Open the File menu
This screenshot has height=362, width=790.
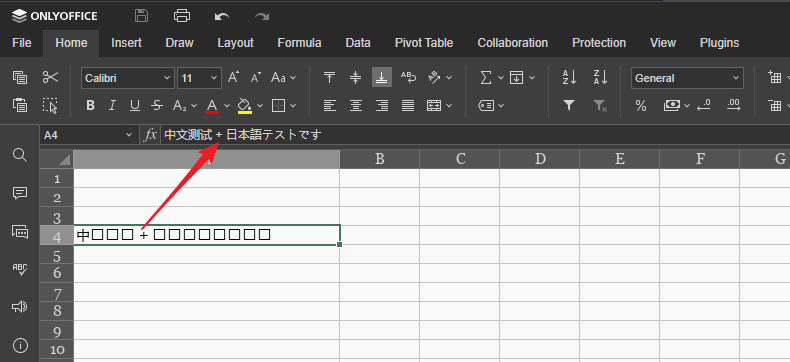pyautogui.click(x=21, y=43)
